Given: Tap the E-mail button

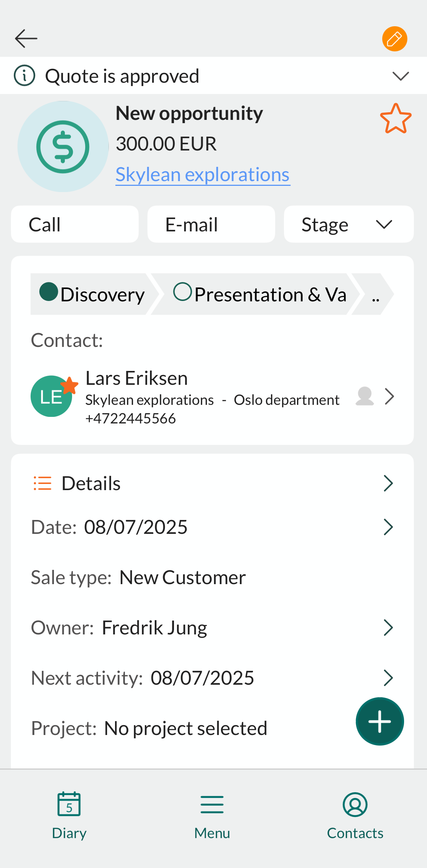Looking at the screenshot, I should pyautogui.click(x=211, y=224).
